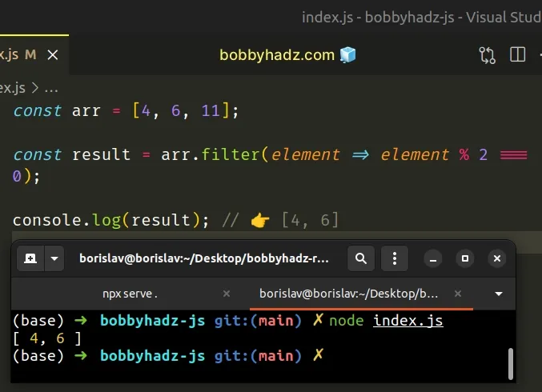The image size is (542, 392).
Task: Click the 'arr' variable declaration
Action: point(86,111)
